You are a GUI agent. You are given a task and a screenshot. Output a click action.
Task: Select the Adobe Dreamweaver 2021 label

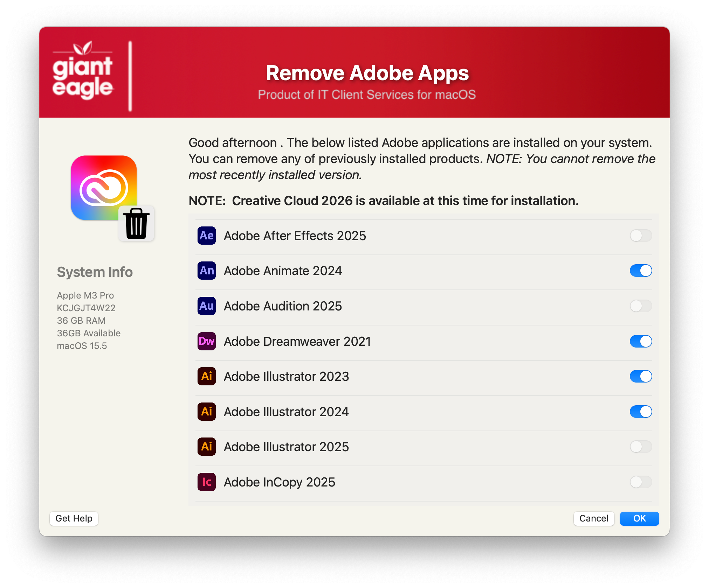(297, 341)
